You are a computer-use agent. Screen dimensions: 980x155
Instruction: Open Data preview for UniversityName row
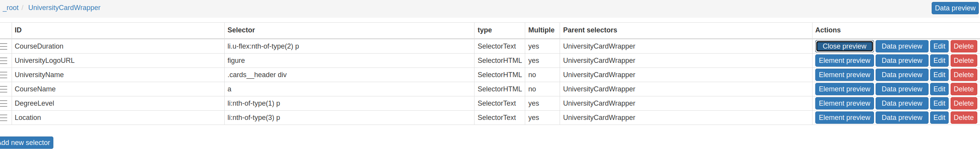(x=901, y=75)
